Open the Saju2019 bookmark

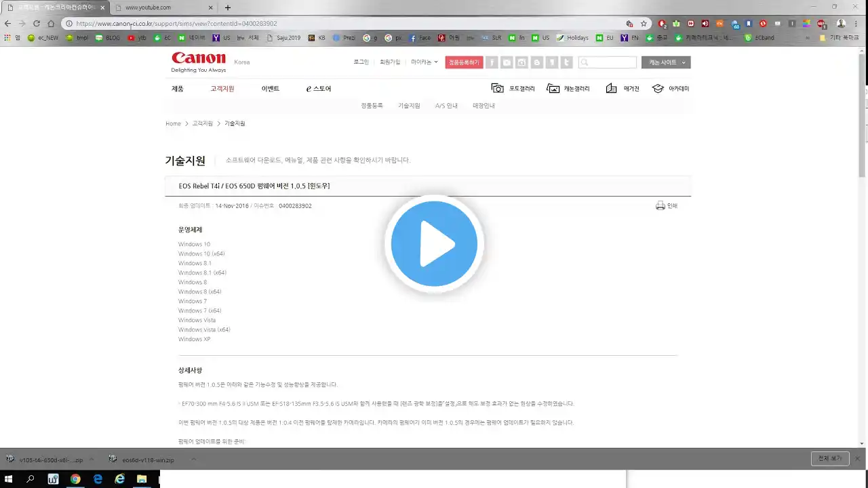point(283,38)
